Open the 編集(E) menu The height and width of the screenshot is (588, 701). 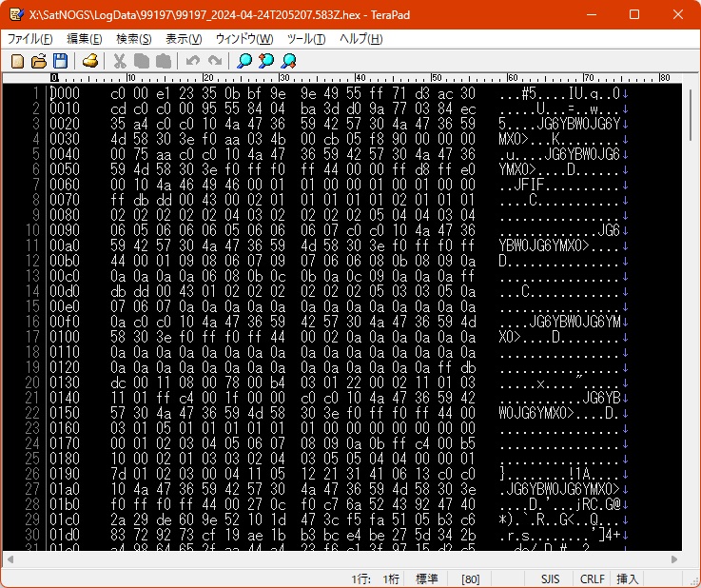(x=85, y=39)
